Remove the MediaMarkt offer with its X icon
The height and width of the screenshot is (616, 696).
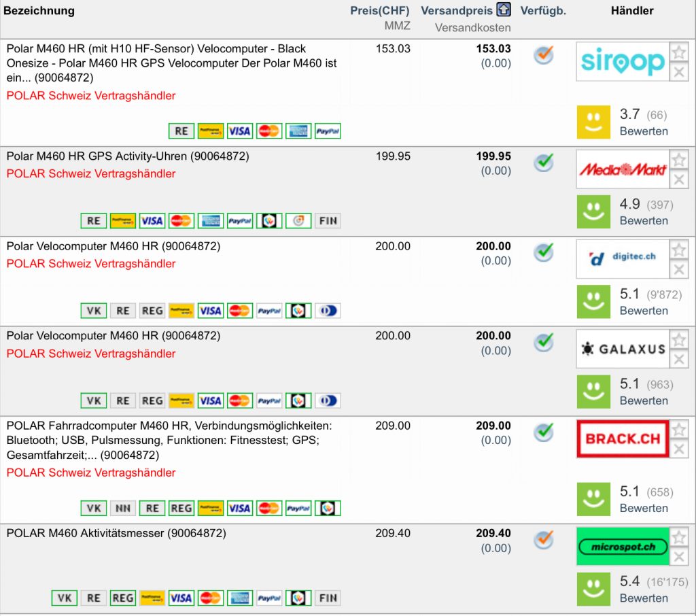click(679, 179)
